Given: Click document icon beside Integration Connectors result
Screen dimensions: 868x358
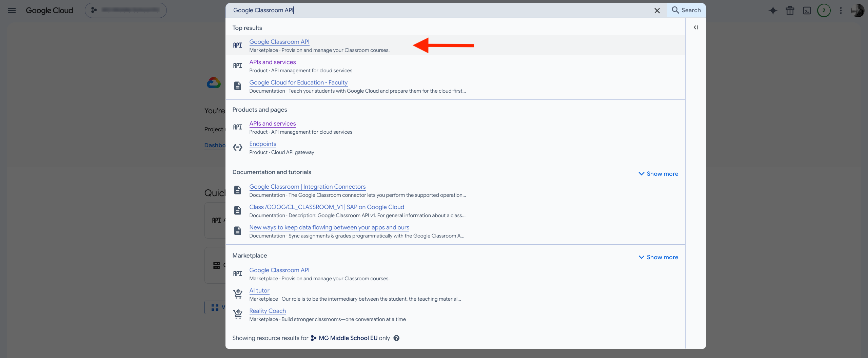Looking at the screenshot, I should pyautogui.click(x=237, y=190).
